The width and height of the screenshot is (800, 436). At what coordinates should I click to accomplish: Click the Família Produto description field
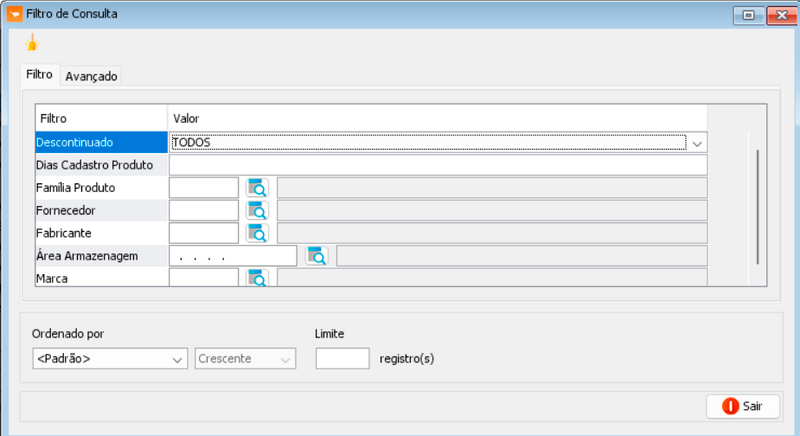tap(492, 188)
